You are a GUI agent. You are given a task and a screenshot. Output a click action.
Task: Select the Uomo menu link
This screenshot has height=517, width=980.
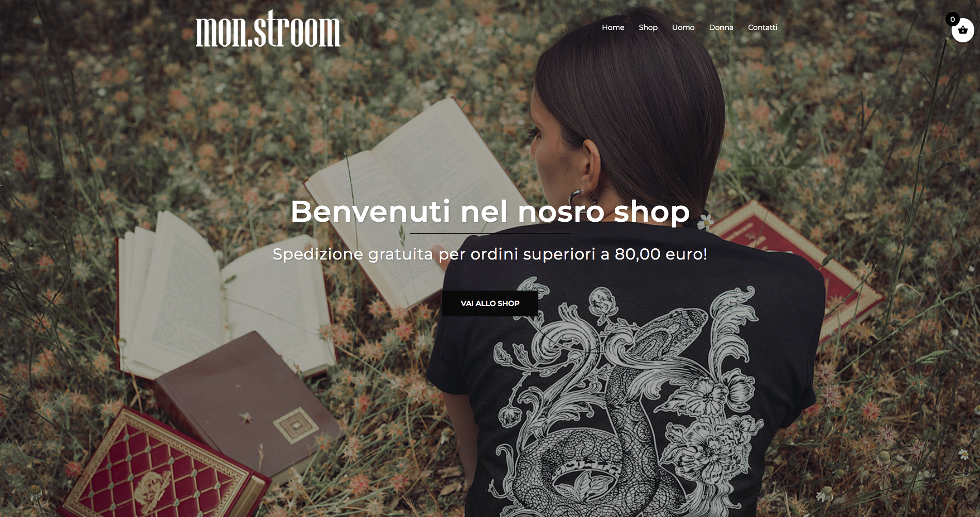(x=683, y=27)
